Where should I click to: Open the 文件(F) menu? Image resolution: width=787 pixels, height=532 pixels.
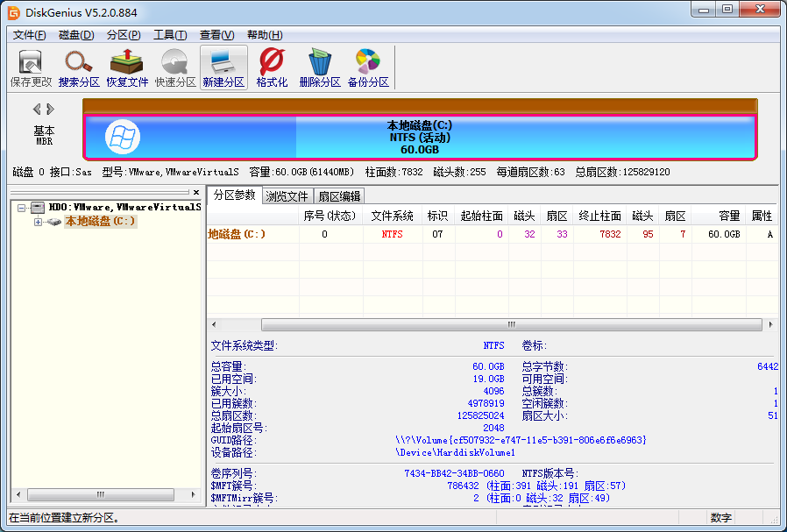click(30, 35)
